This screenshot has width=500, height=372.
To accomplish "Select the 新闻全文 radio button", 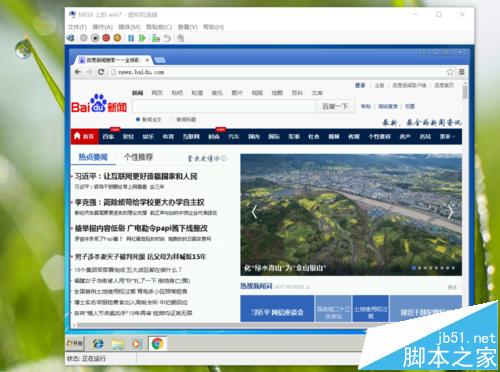I will pyautogui.click(x=138, y=119).
